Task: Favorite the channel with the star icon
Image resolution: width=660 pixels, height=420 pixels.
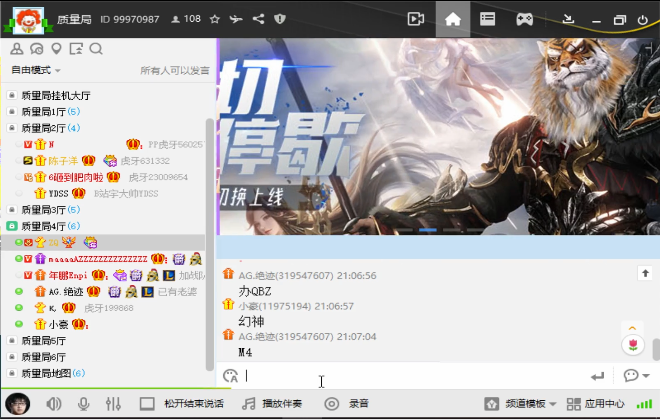Action: [x=215, y=19]
